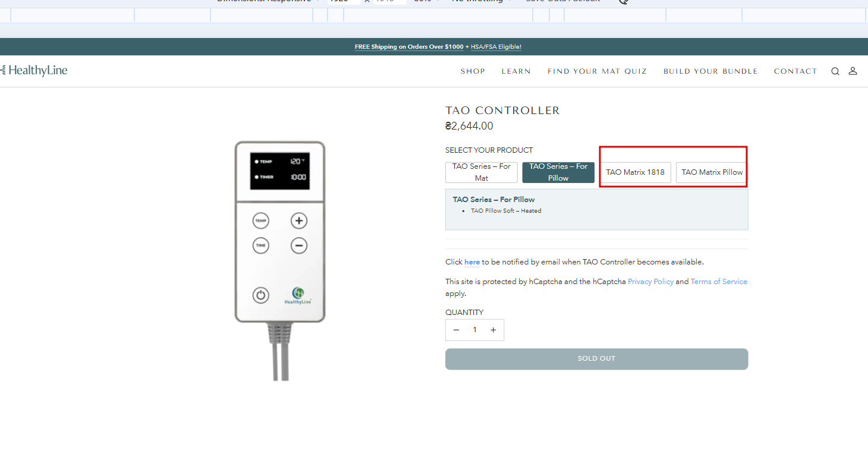The image size is (868, 457).
Task: Click the 'TAO Pillow Soft – Heated' list item
Action: click(506, 211)
